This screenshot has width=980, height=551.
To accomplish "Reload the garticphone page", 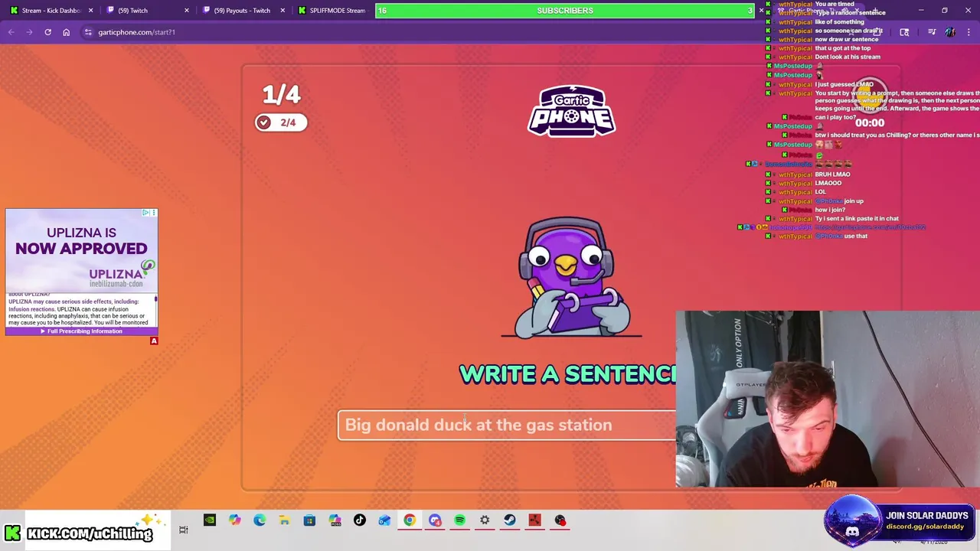I will click(x=47, y=32).
